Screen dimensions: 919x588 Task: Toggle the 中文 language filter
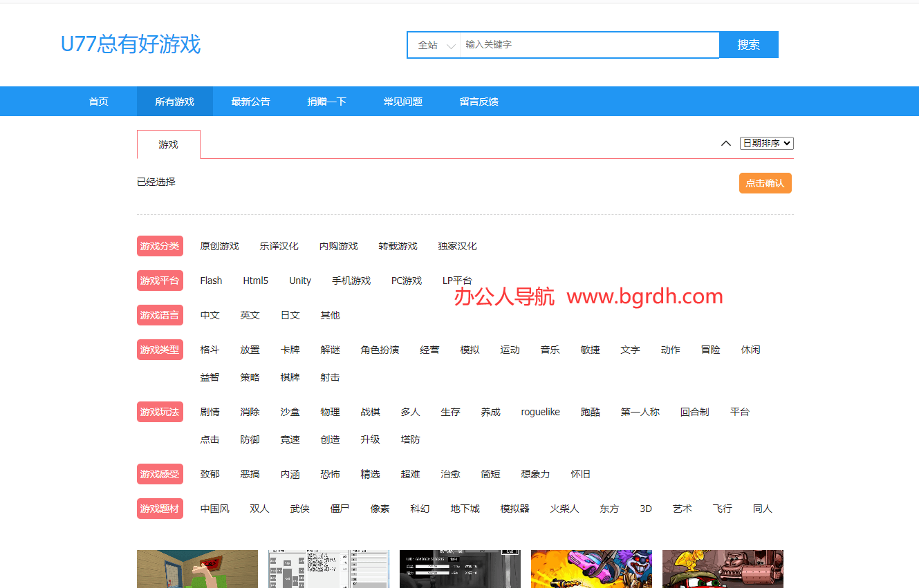210,315
